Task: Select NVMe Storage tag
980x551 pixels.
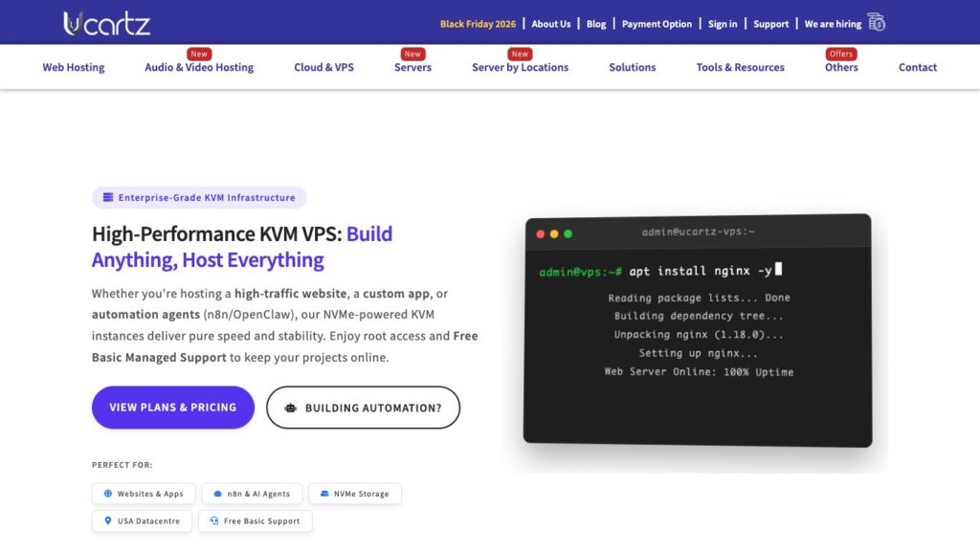Action: point(355,494)
